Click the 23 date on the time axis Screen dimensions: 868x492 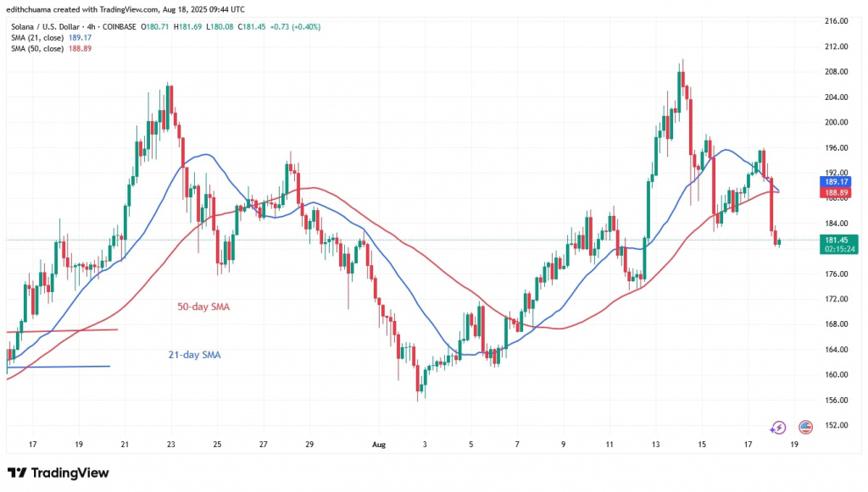[170, 443]
